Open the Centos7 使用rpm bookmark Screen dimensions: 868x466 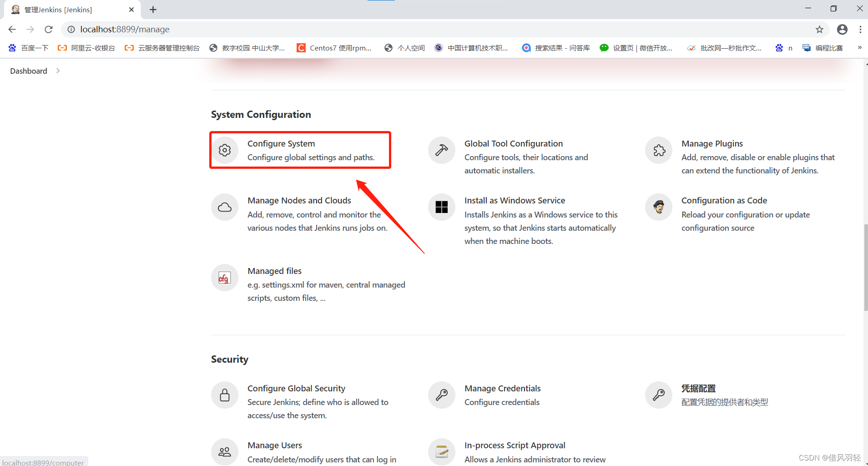334,48
